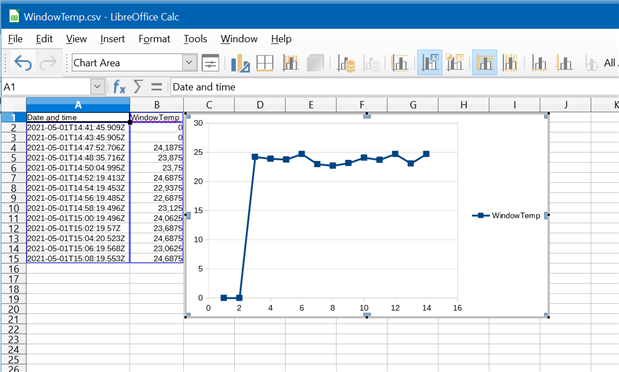Toggle Horizontal Grids in chart toolbar
This screenshot has width=619, height=372.
click(484, 62)
